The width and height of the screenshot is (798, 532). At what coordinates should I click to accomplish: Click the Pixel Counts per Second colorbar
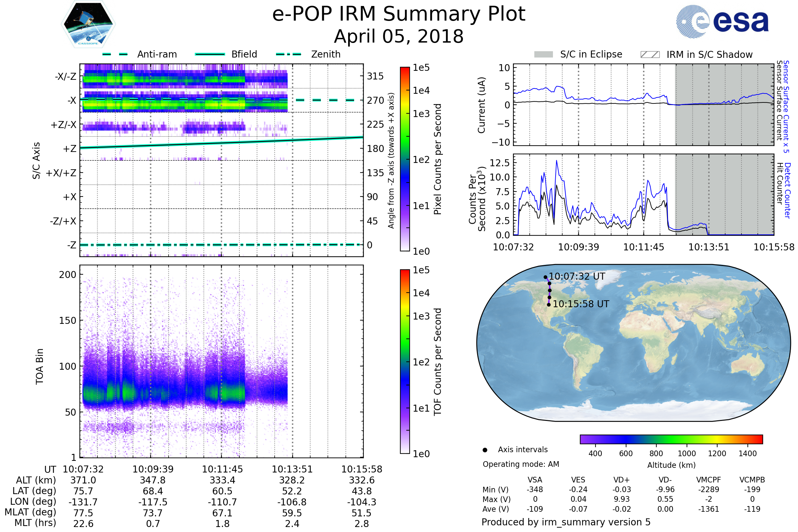[405, 159]
